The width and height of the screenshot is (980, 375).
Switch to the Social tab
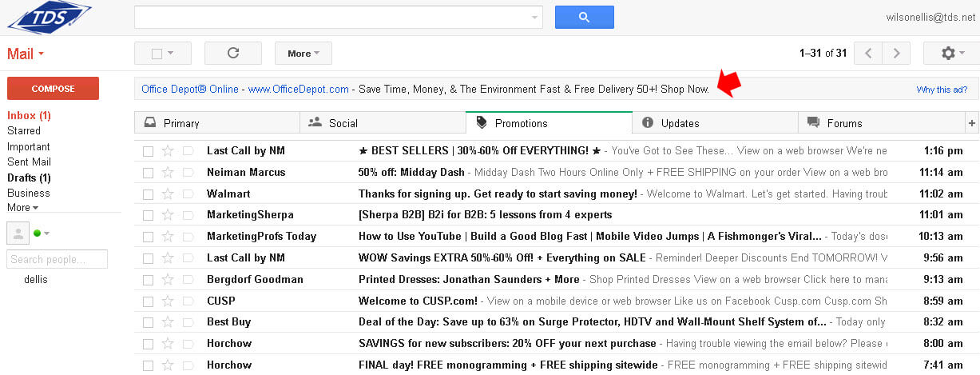click(343, 123)
